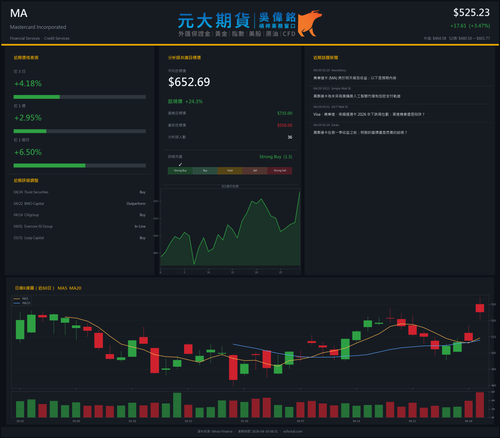The width and height of the screenshot is (500, 438).
Task: Click the average target price $652.69
Action: (x=189, y=82)
